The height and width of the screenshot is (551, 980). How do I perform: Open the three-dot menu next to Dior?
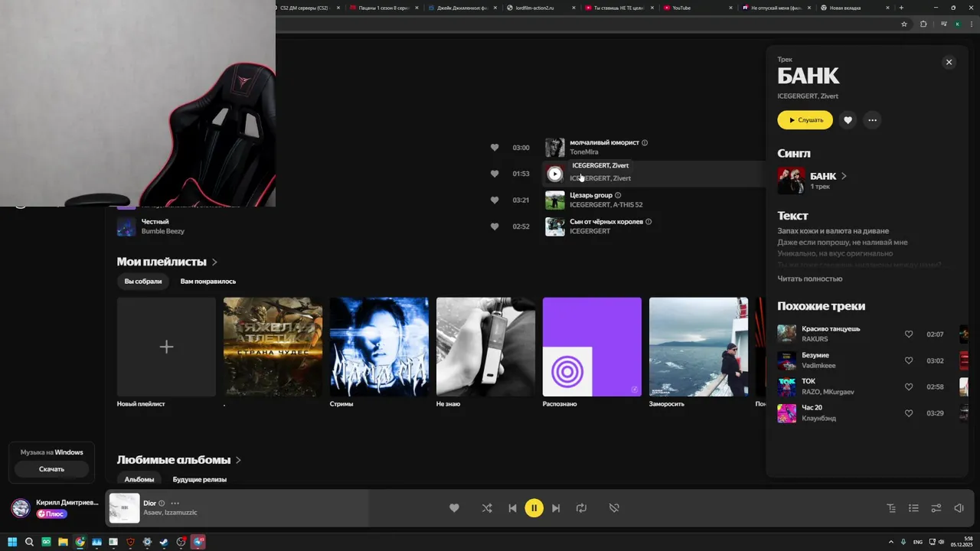(175, 504)
